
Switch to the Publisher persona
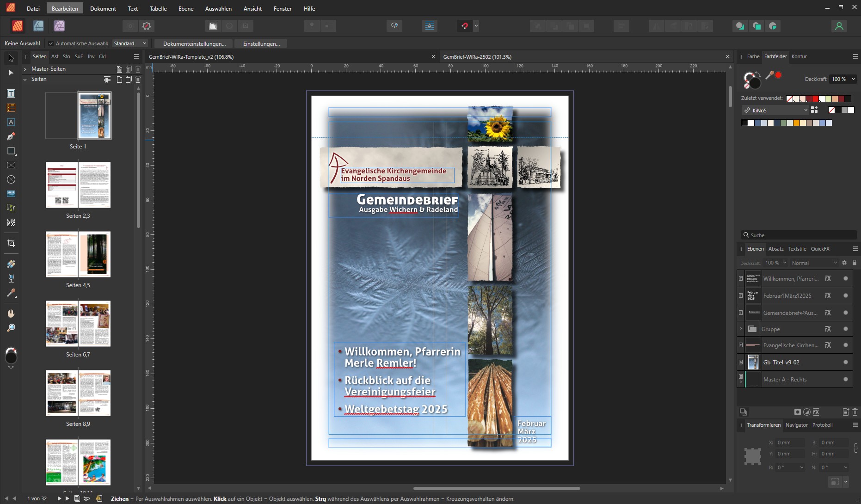click(x=18, y=26)
